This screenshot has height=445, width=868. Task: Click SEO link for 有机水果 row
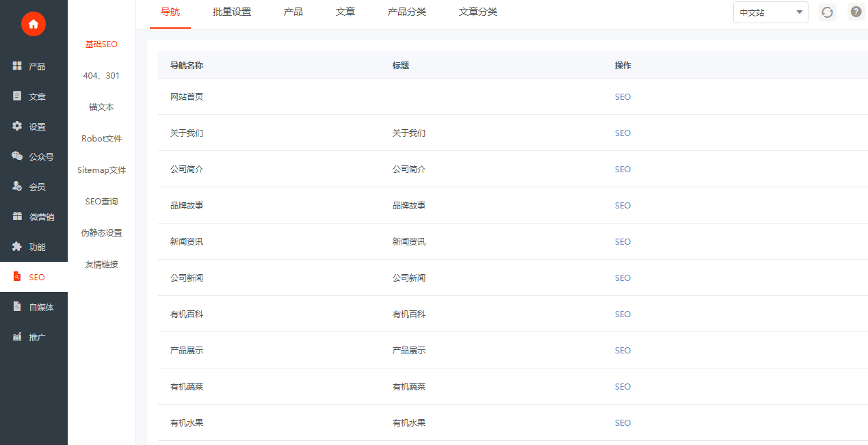click(622, 423)
